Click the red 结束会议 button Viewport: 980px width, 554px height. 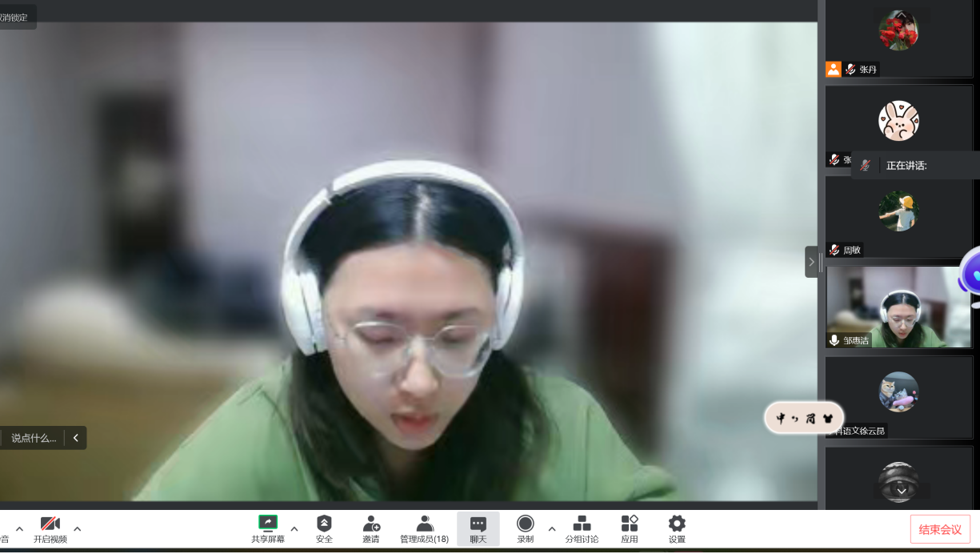click(x=940, y=529)
